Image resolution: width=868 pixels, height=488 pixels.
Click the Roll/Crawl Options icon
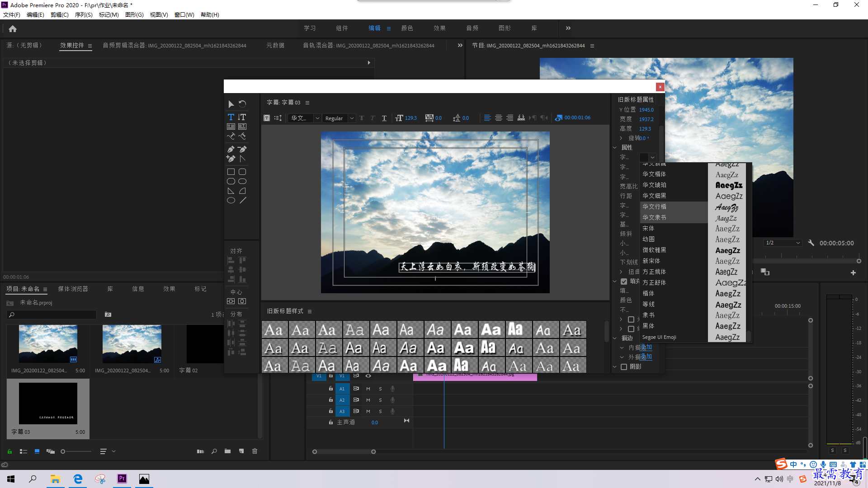(x=278, y=118)
